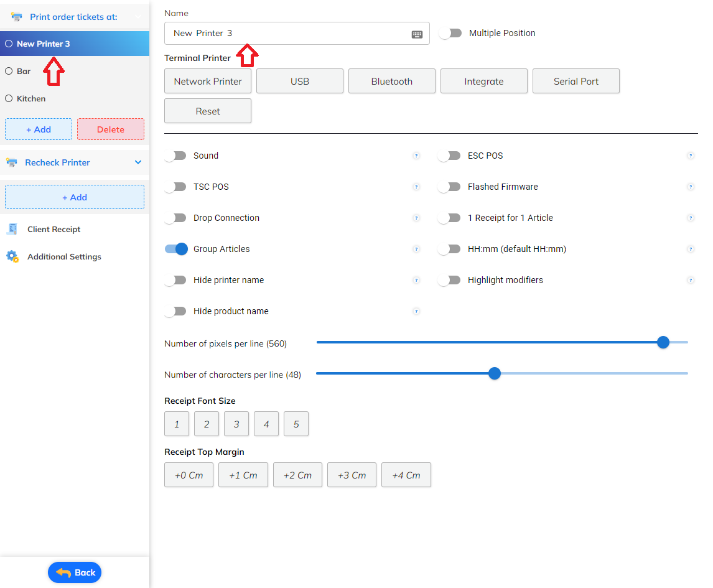Screen dimensions: 713x588
Task: Set Receipt Font Size to 4
Action: (x=266, y=424)
